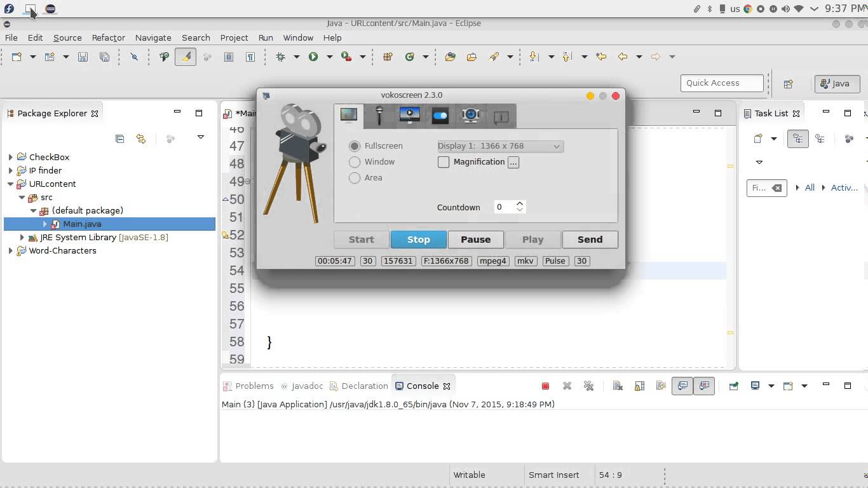Click Clear Console icon in Console toolbar
The image size is (868, 488).
click(618, 386)
